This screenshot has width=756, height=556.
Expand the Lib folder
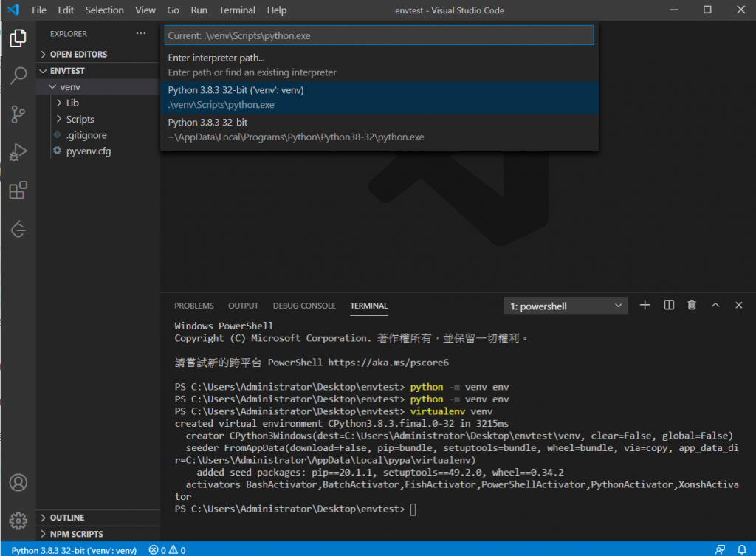tap(98, 103)
